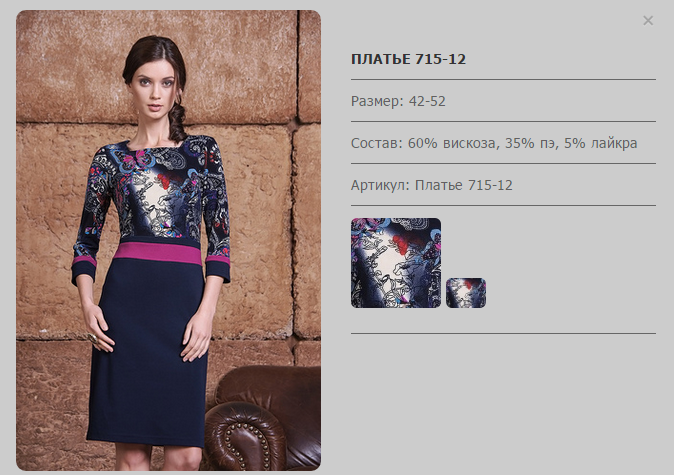Click the ring on the model's hand
This screenshot has width=674, height=475.
pyautogui.click(x=93, y=337)
